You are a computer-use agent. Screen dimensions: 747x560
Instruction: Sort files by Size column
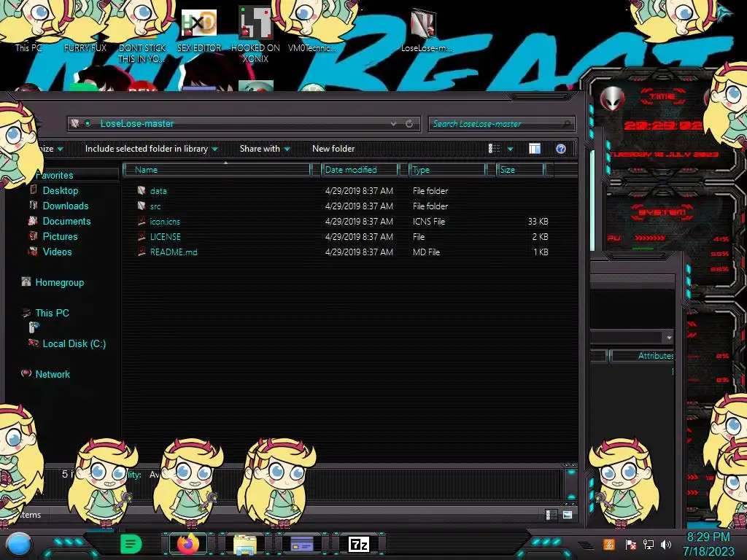(x=520, y=169)
